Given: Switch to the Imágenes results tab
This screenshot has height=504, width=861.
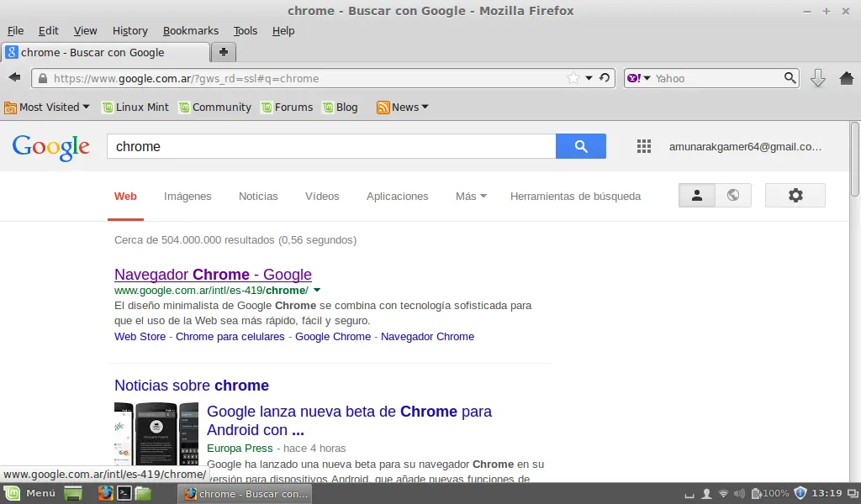Looking at the screenshot, I should click(188, 196).
